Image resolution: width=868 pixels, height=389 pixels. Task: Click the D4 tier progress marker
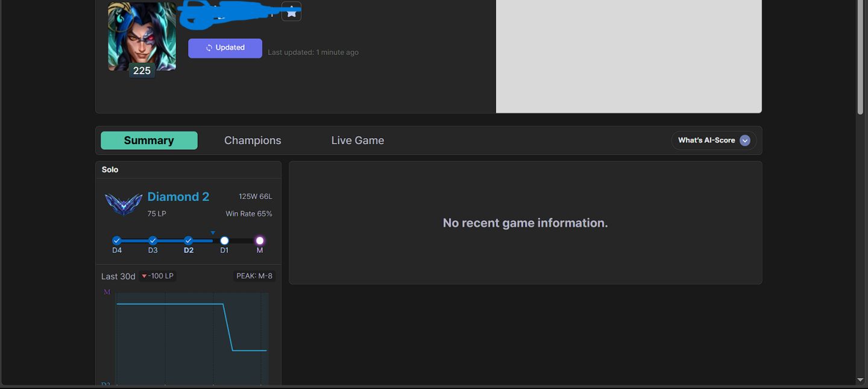tap(117, 241)
